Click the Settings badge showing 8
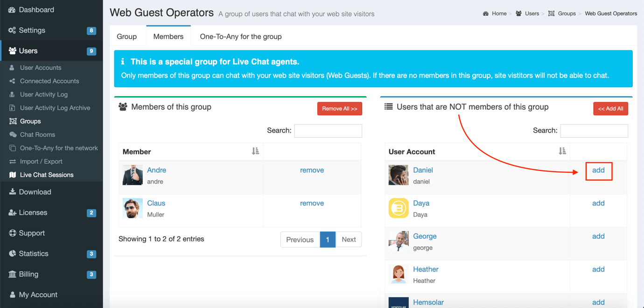Viewport: 644px width, 308px height. (x=91, y=31)
